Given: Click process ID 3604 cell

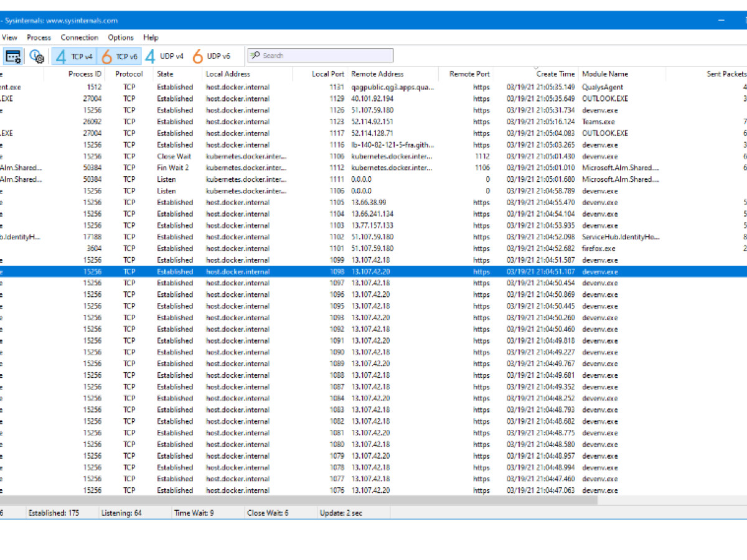Looking at the screenshot, I should (x=94, y=248).
